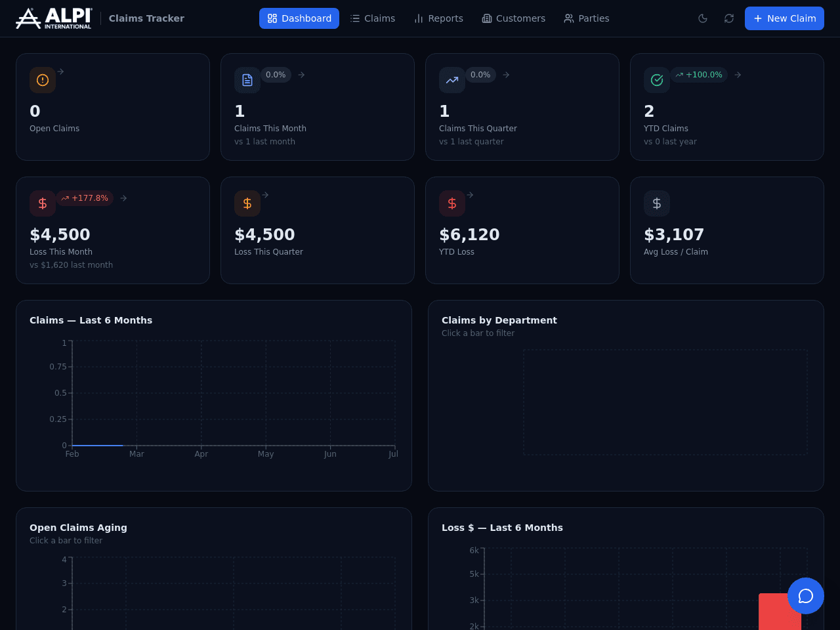Click the $3,107 average loss value

tap(674, 234)
